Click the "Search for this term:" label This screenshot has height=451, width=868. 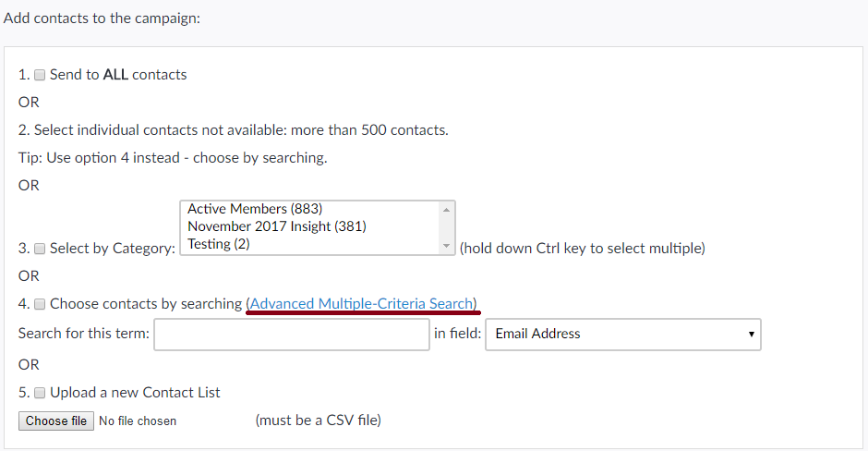pyautogui.click(x=84, y=335)
